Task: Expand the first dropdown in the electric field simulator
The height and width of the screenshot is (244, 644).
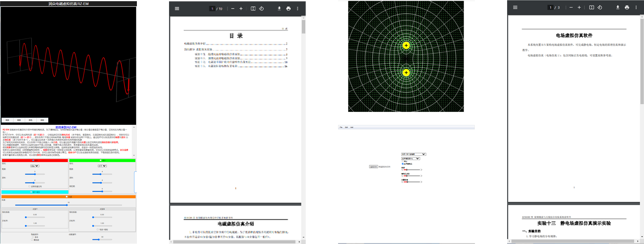Action: pyautogui.click(x=413, y=154)
